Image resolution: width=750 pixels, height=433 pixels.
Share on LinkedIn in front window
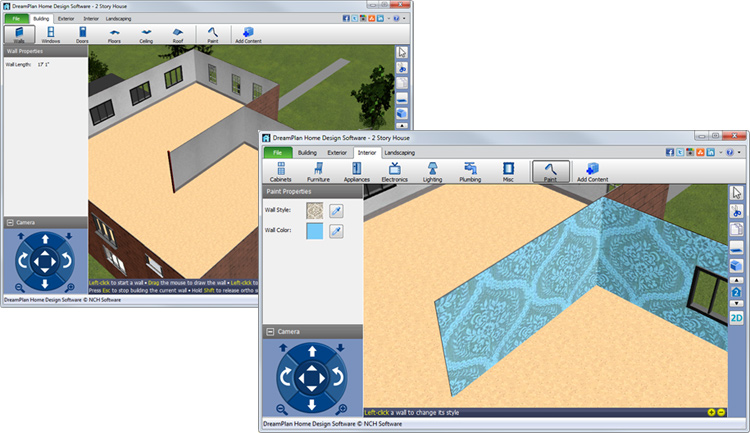point(710,152)
